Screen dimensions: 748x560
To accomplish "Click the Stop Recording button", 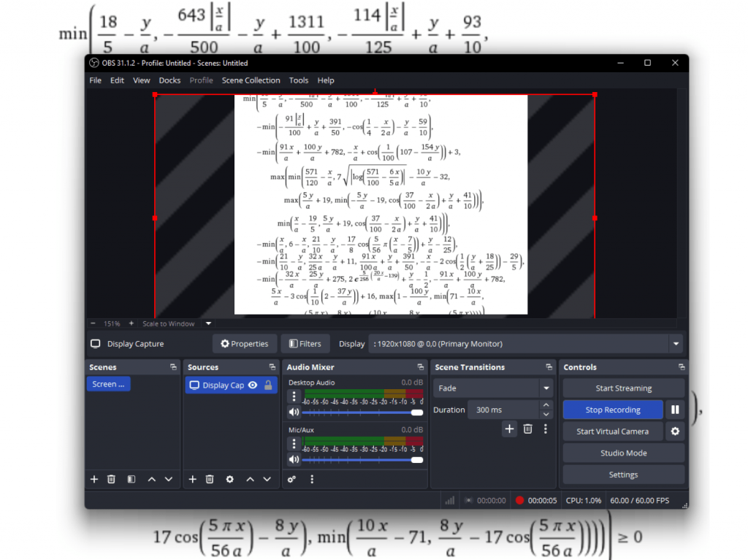I will pyautogui.click(x=612, y=410).
